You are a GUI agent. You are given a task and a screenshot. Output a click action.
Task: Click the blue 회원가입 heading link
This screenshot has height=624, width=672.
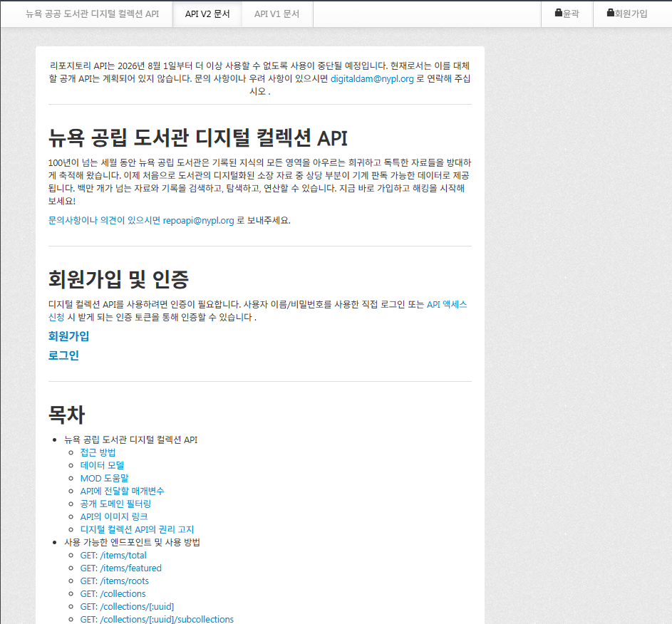pos(68,336)
